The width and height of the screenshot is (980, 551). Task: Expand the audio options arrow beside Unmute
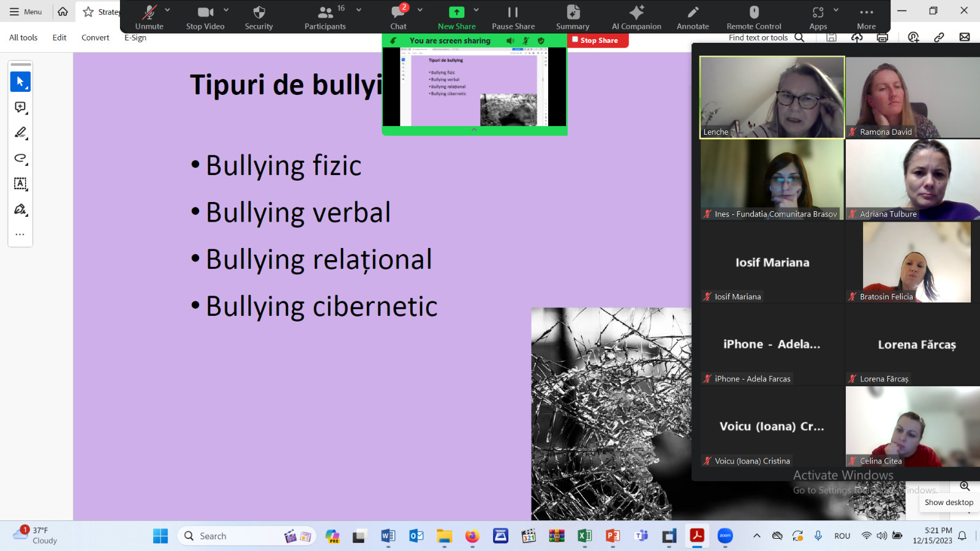click(x=168, y=10)
